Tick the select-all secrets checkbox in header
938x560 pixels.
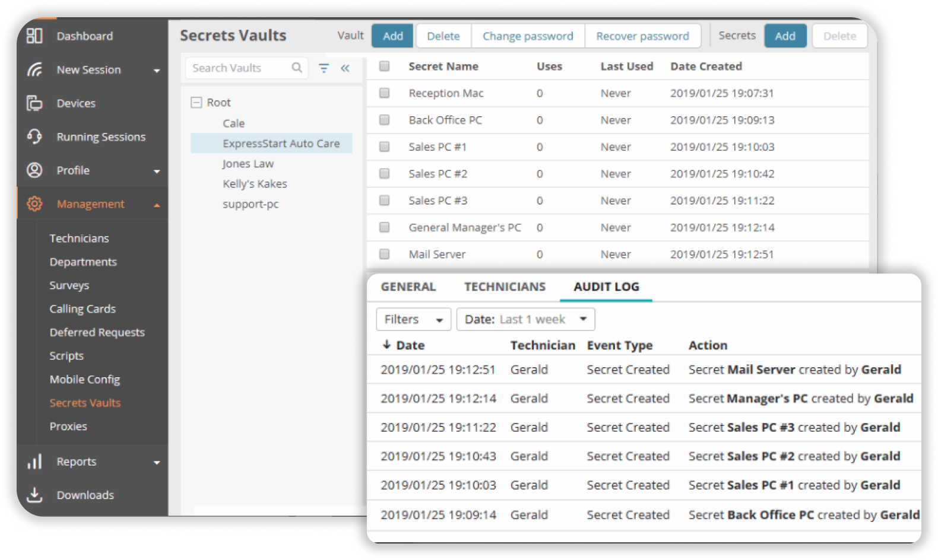pos(385,66)
